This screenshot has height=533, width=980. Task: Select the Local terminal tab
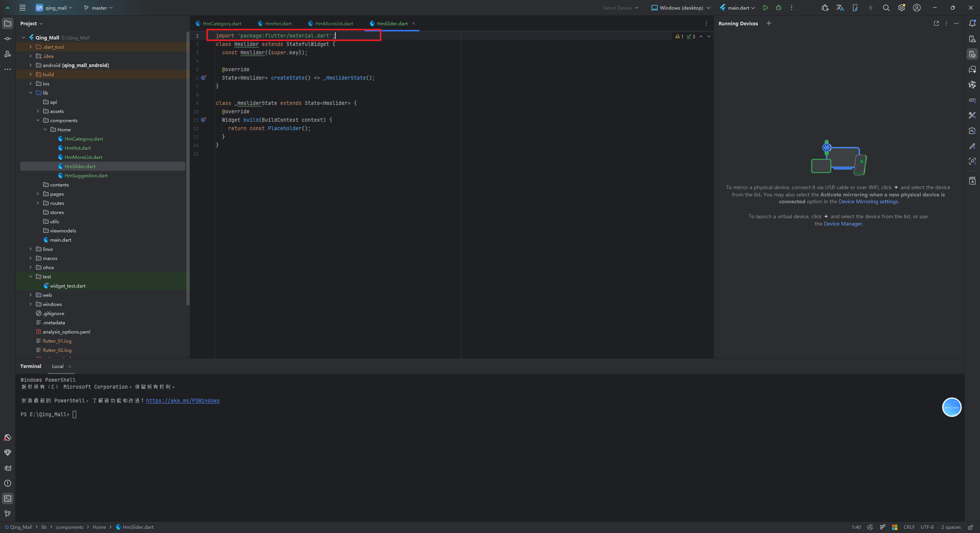pos(58,366)
